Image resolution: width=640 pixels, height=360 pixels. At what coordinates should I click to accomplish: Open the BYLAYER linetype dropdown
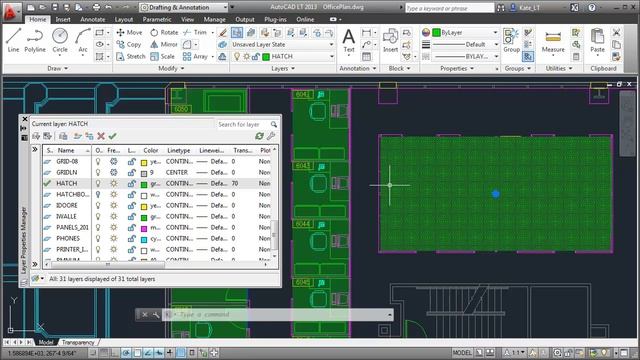[x=465, y=56]
